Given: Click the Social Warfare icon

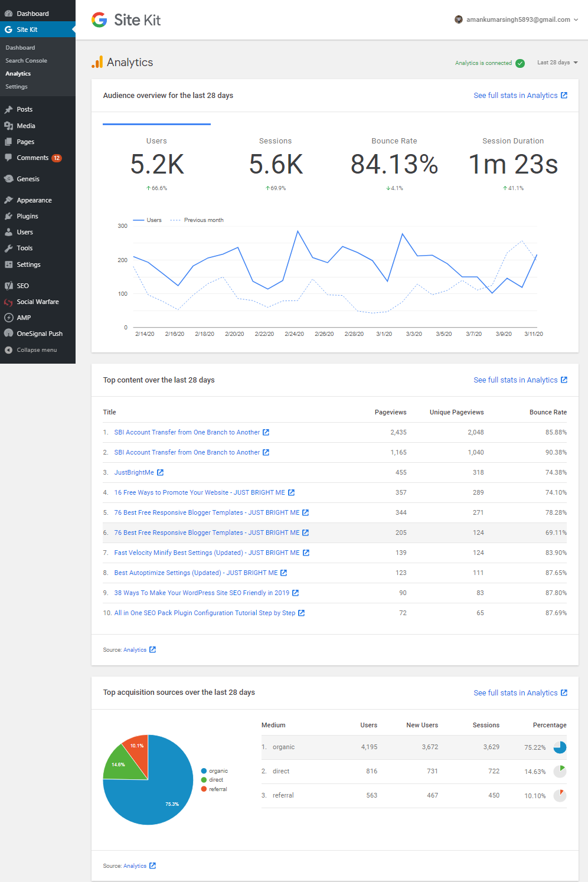Looking at the screenshot, I should coord(8,302).
